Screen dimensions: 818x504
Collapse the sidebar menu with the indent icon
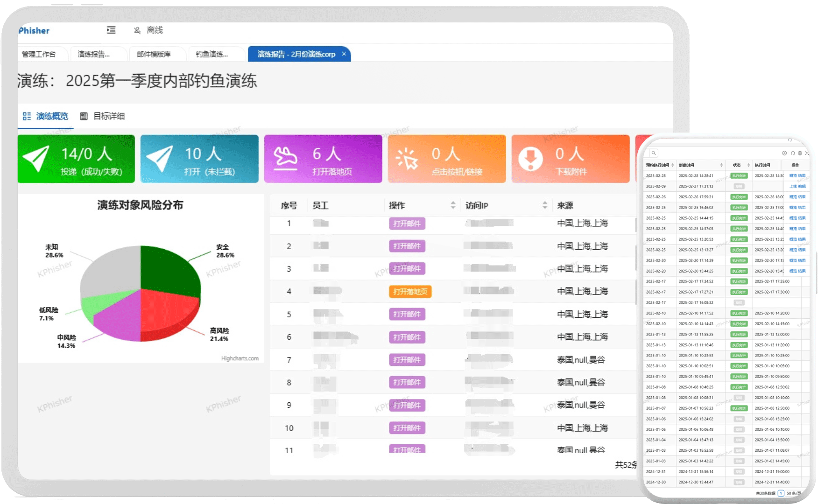(111, 30)
